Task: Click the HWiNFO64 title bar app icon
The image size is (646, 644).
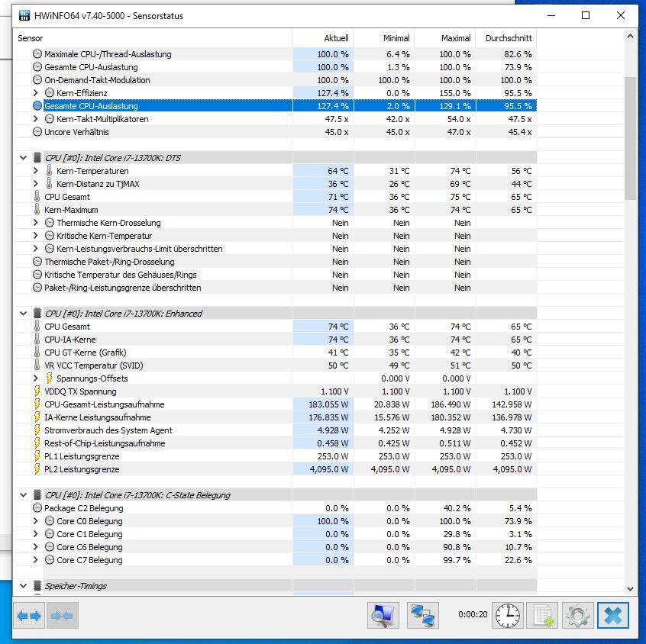Action: point(24,16)
